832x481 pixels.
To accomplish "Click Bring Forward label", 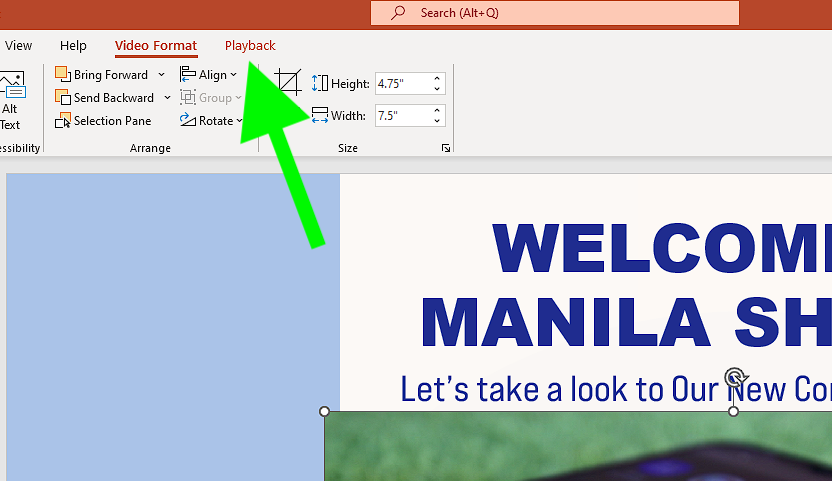I will tap(111, 75).
